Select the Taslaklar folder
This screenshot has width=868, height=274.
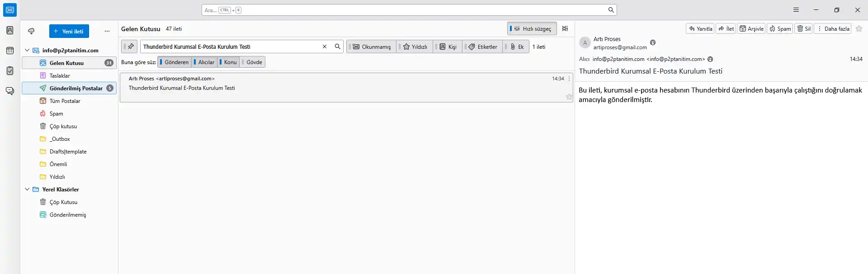pyautogui.click(x=69, y=75)
